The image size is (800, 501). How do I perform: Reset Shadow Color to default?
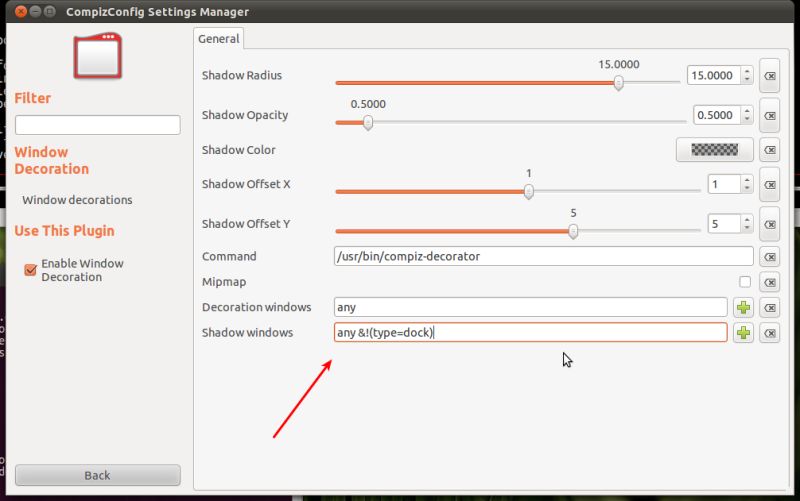click(769, 150)
